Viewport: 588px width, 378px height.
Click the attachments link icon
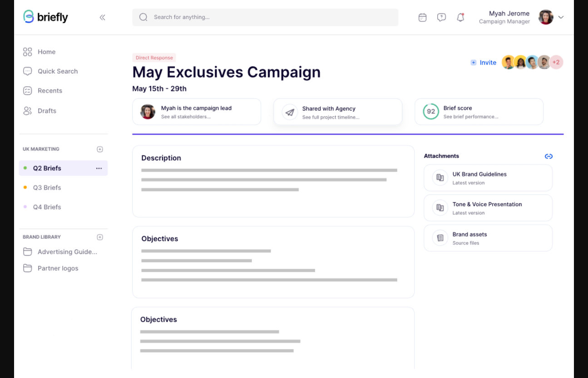[548, 156]
